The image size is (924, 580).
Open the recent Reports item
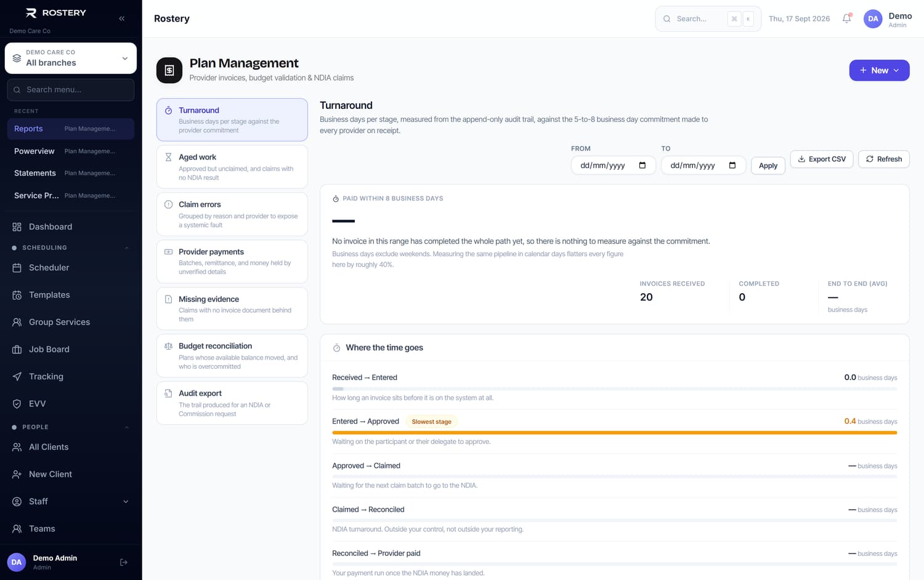click(x=71, y=129)
